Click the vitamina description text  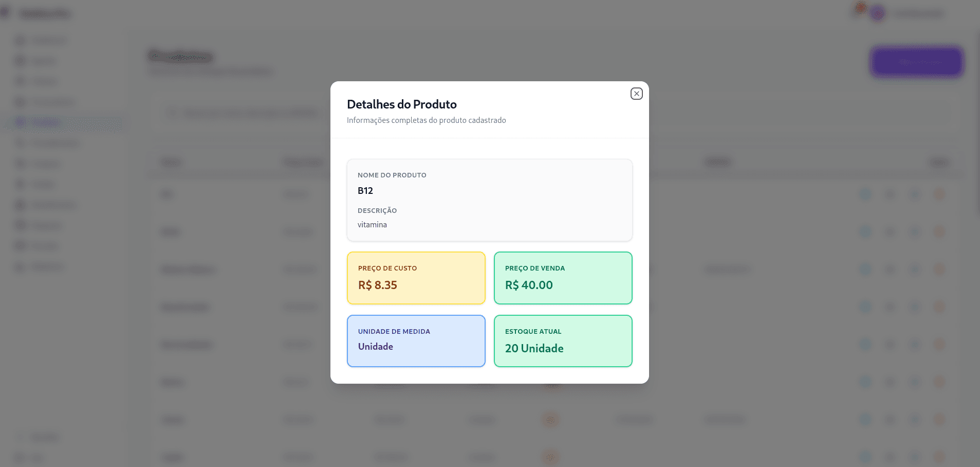pos(372,225)
